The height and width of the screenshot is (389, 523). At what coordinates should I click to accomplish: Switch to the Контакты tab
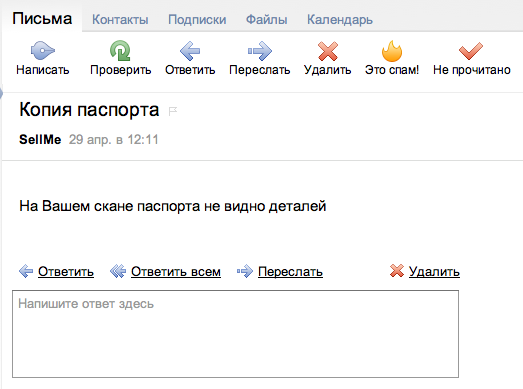point(120,20)
